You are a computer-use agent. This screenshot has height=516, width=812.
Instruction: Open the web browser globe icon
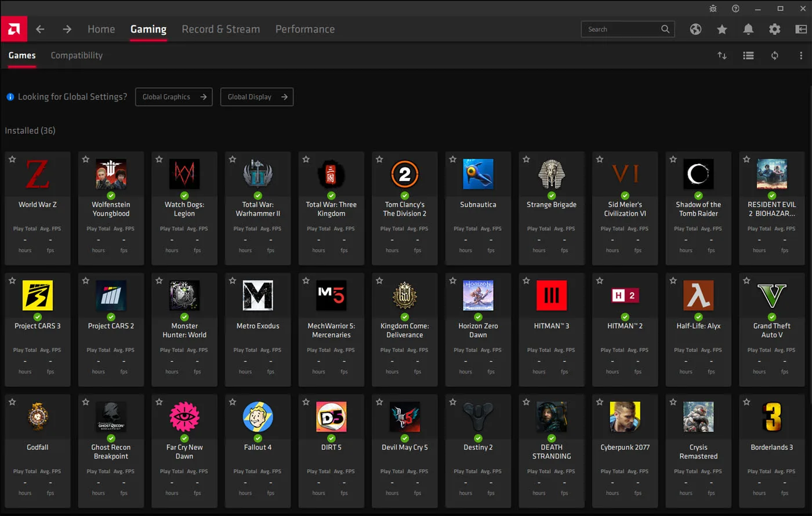[695, 29]
